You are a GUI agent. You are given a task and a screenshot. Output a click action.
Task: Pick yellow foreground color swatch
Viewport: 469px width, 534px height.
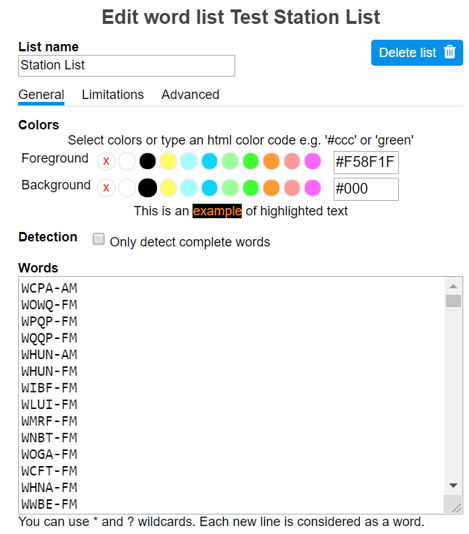(168, 161)
